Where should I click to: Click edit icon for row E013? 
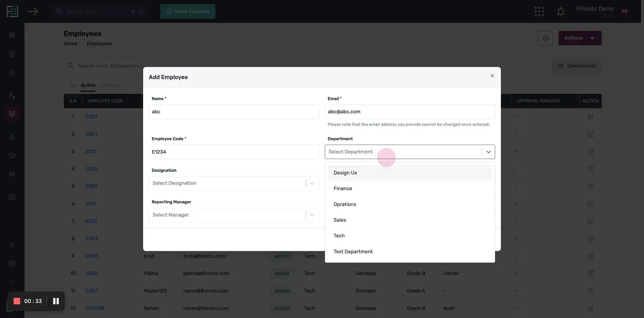point(590,151)
